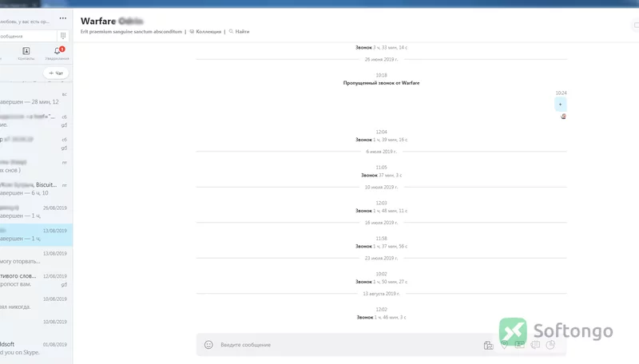Click the status message 'у вас есть ор...'
639x364 pixels.
(x=25, y=22)
